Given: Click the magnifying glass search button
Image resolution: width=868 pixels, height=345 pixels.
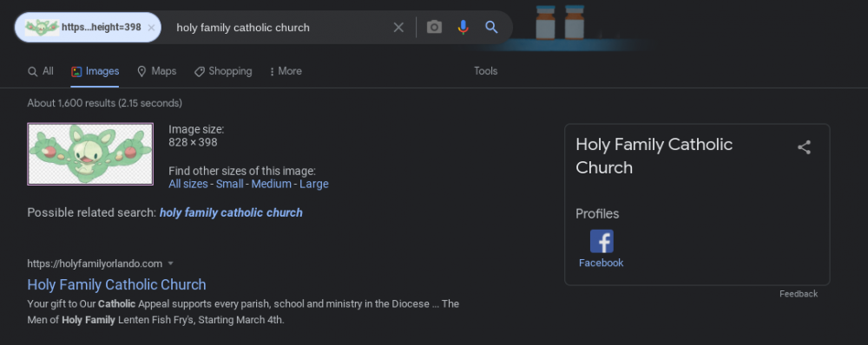Looking at the screenshot, I should coord(491,27).
